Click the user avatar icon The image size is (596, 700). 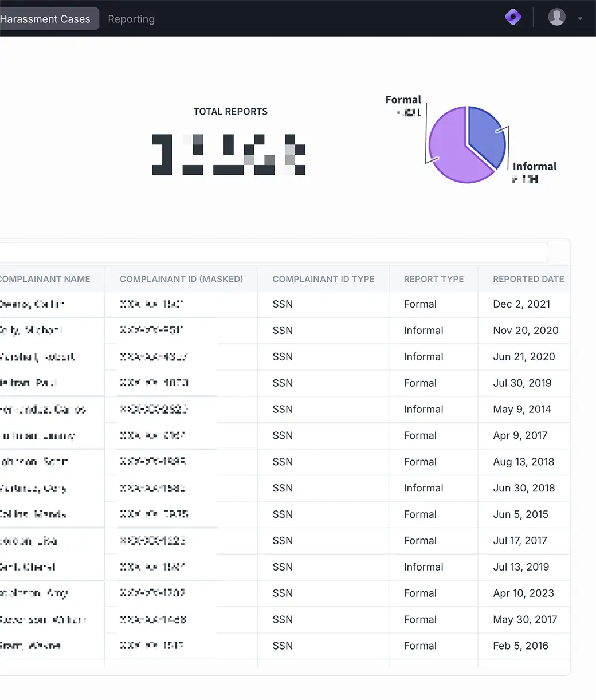(556, 17)
